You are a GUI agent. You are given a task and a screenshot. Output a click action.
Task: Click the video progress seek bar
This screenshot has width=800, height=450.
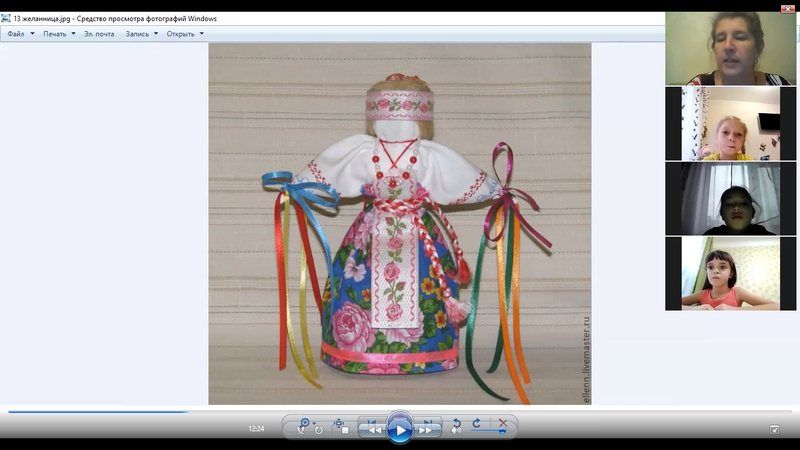point(400,411)
